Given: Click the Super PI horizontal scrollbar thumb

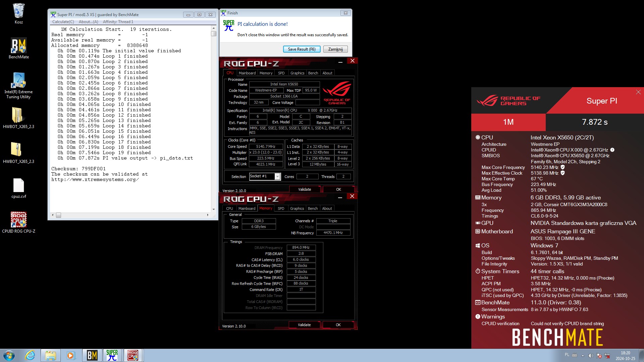Looking at the screenshot, I should 58,215.
